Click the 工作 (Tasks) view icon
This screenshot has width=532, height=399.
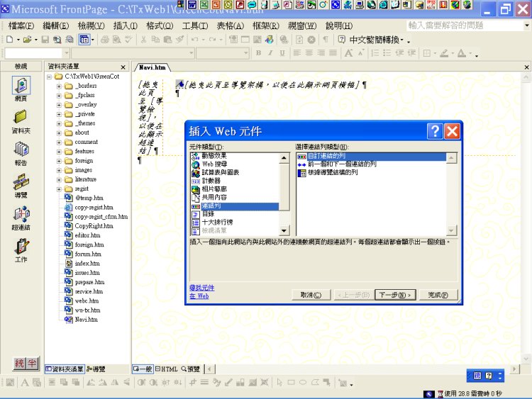[x=21, y=249]
